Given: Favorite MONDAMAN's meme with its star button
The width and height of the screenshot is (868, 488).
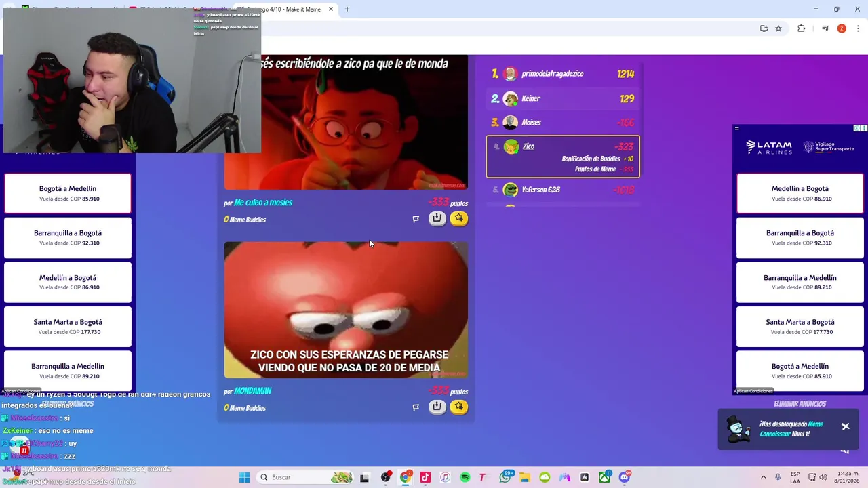Looking at the screenshot, I should 459,407.
